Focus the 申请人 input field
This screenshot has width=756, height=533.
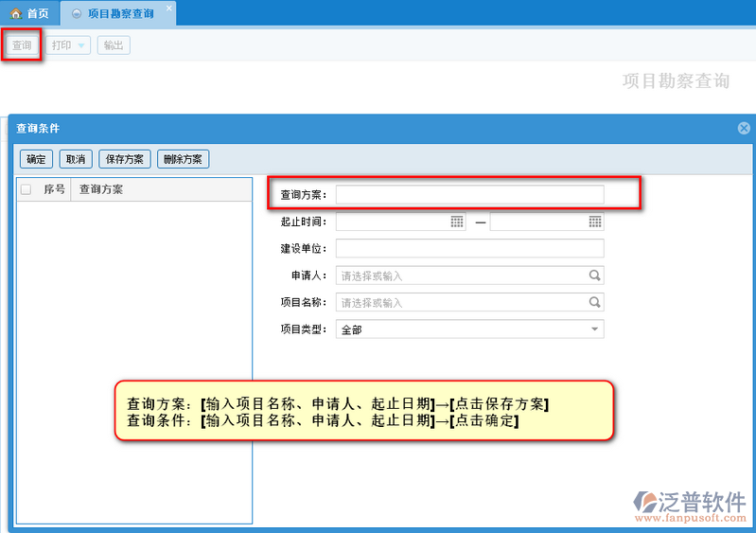[469, 275]
